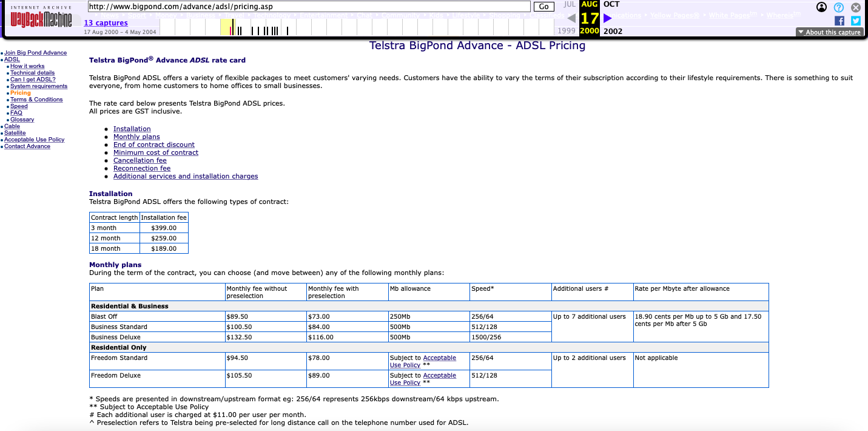Open the Cancellation fee link

point(140,160)
